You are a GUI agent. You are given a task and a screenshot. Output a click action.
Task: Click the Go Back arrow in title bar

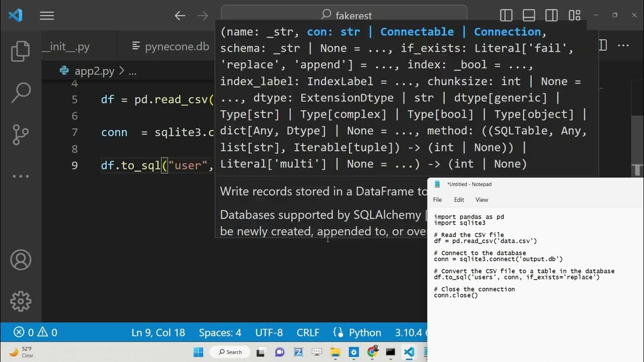coord(180,16)
